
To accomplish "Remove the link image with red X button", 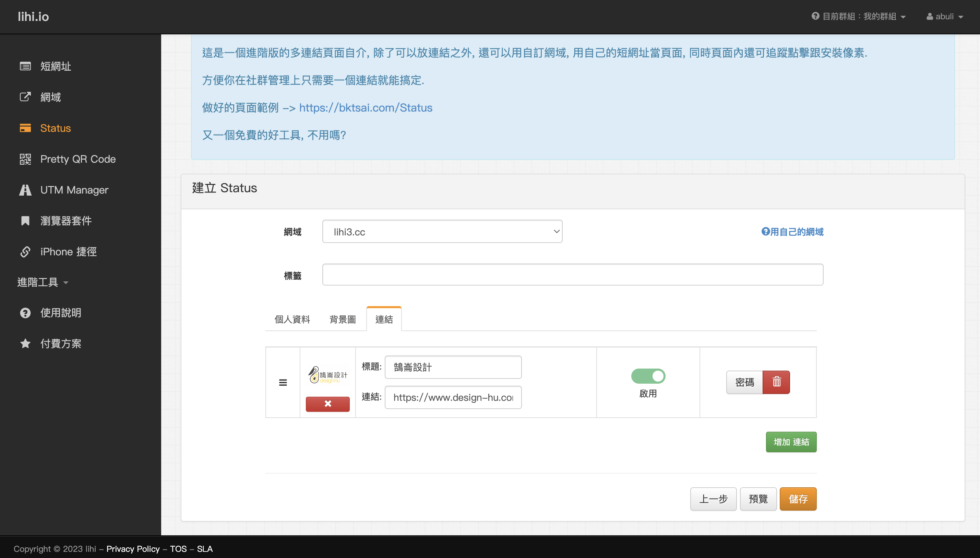I will [x=328, y=404].
